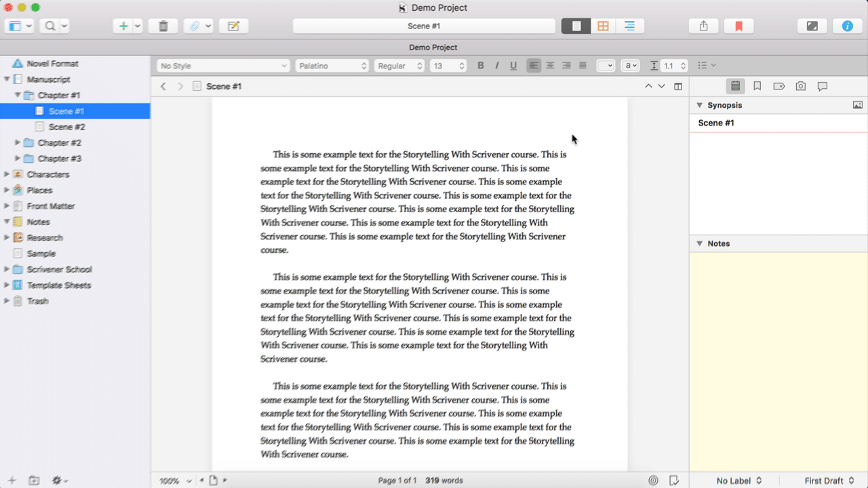The image size is (868, 488).
Task: Open the Bookmarks tab in Inspector
Action: [757, 86]
